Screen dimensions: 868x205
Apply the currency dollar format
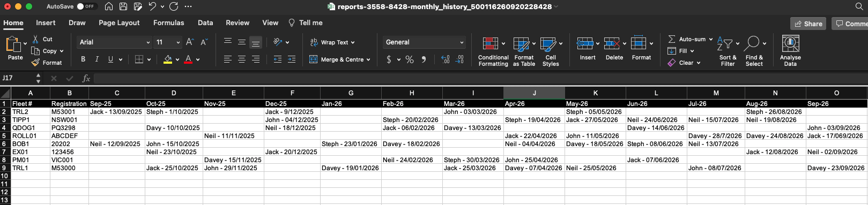[x=389, y=59]
